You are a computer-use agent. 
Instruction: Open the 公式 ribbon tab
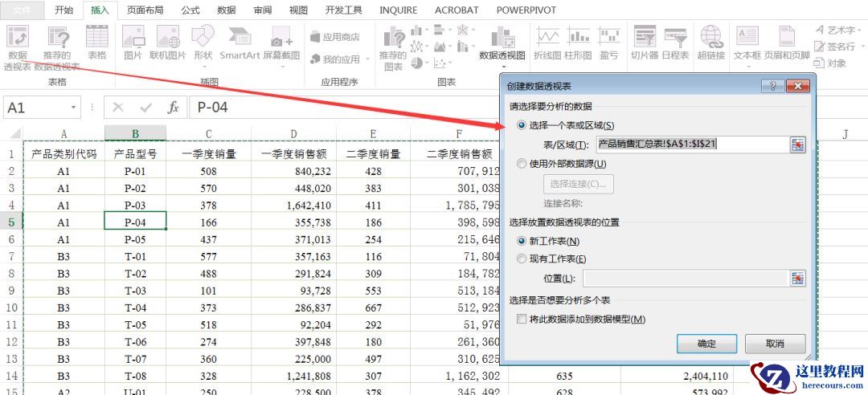[190, 10]
